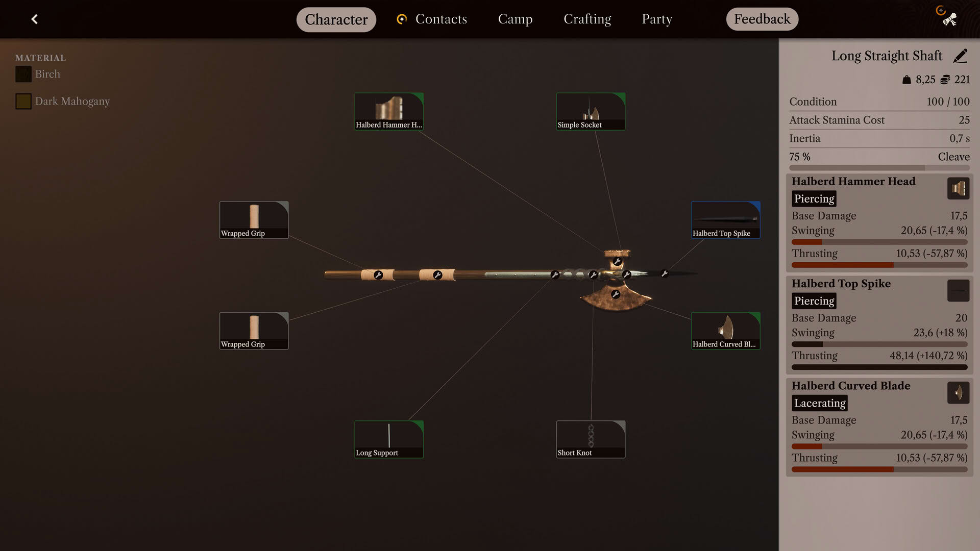The width and height of the screenshot is (980, 551).
Task: Open the Party tab
Action: pos(657,19)
